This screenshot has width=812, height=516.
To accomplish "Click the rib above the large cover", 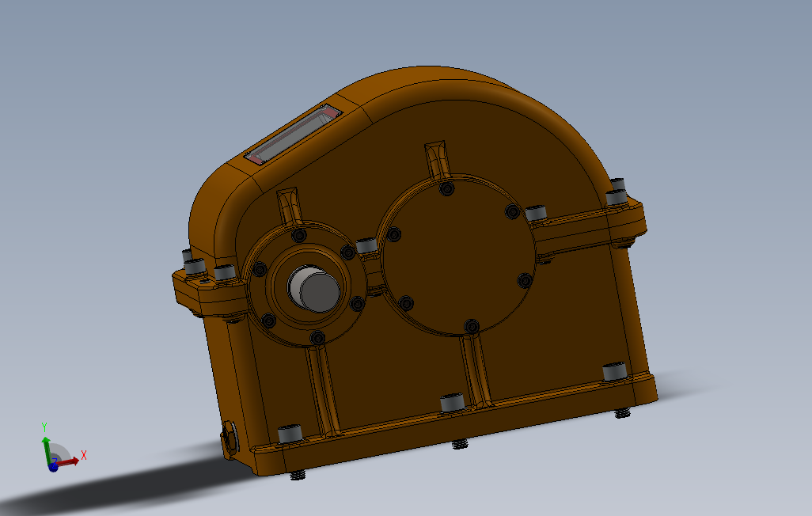I will point(438,160).
